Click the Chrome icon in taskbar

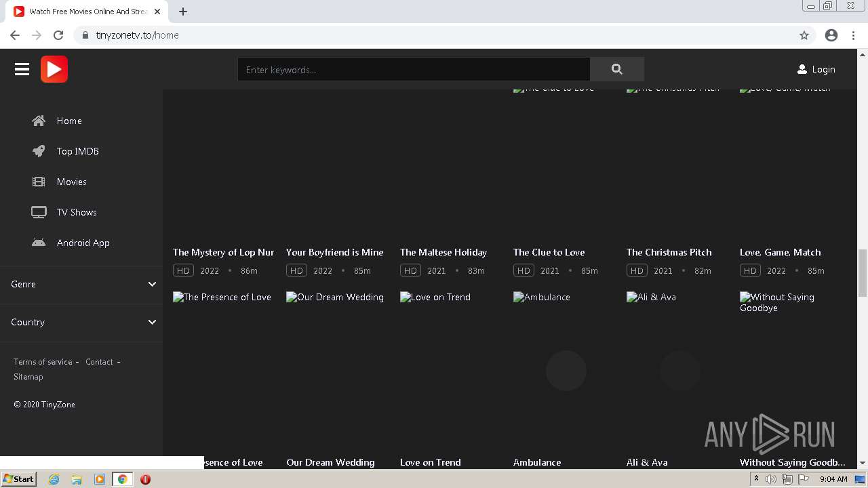(x=122, y=479)
